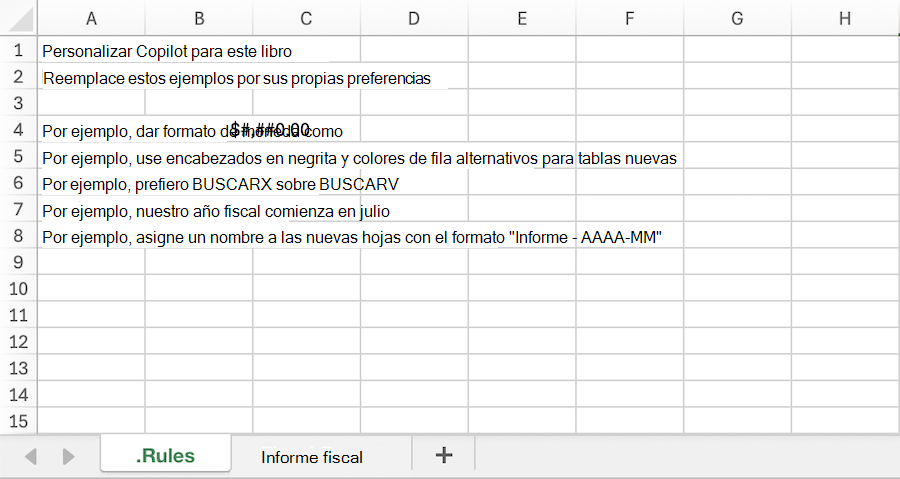Select column H header
This screenshot has height=479, width=900.
click(845, 18)
